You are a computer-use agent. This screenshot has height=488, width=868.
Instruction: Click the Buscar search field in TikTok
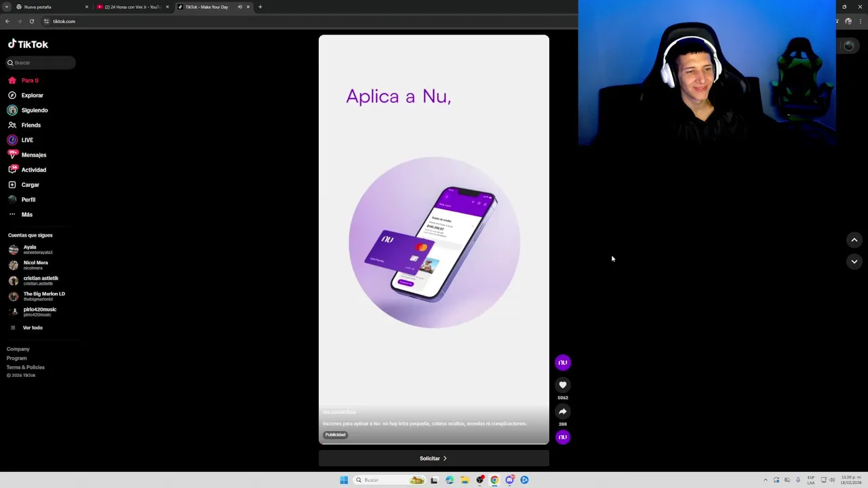(41, 62)
